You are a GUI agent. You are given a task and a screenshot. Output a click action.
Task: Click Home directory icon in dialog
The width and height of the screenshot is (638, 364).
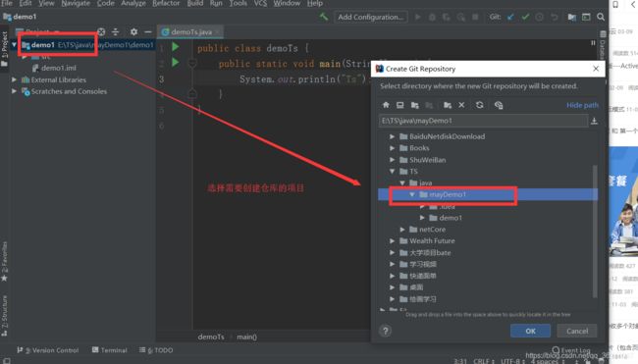386,105
